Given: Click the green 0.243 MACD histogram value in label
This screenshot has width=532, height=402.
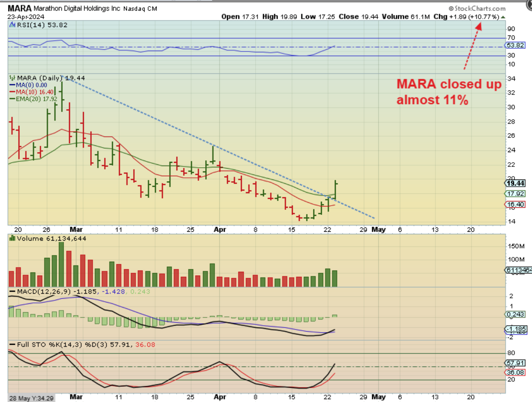Looking at the screenshot, I should pos(140,292).
